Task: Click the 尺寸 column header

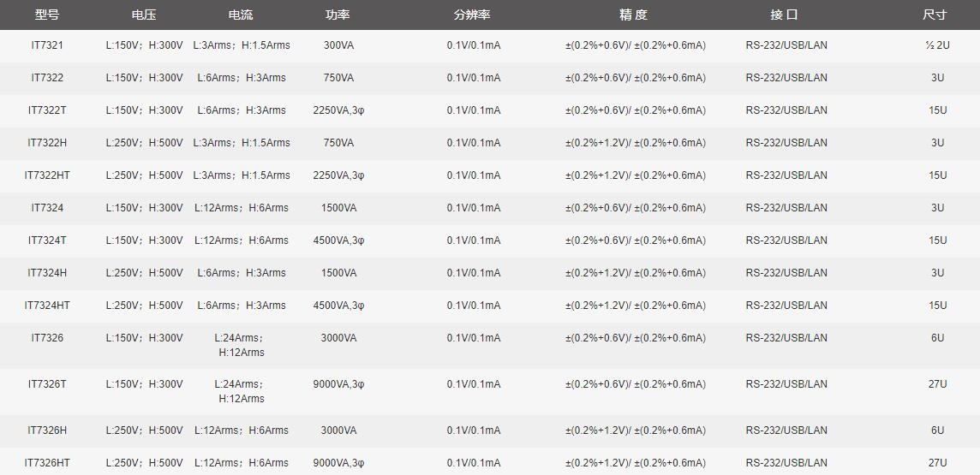Action: 935,15
